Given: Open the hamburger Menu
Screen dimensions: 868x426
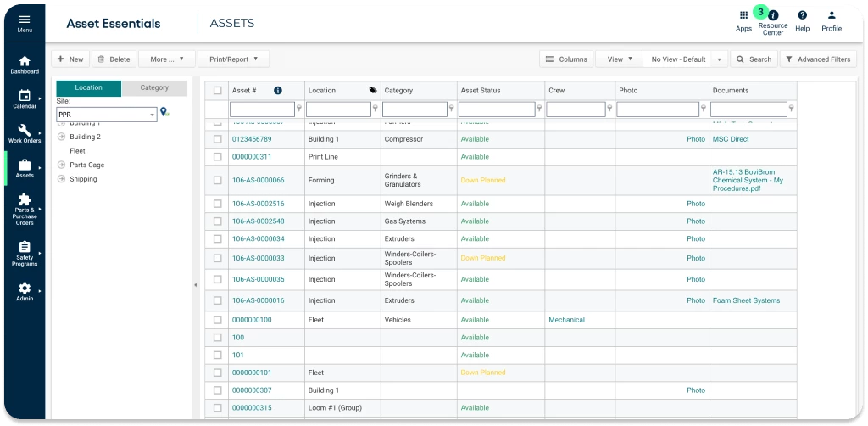Looking at the screenshot, I should 25,23.
